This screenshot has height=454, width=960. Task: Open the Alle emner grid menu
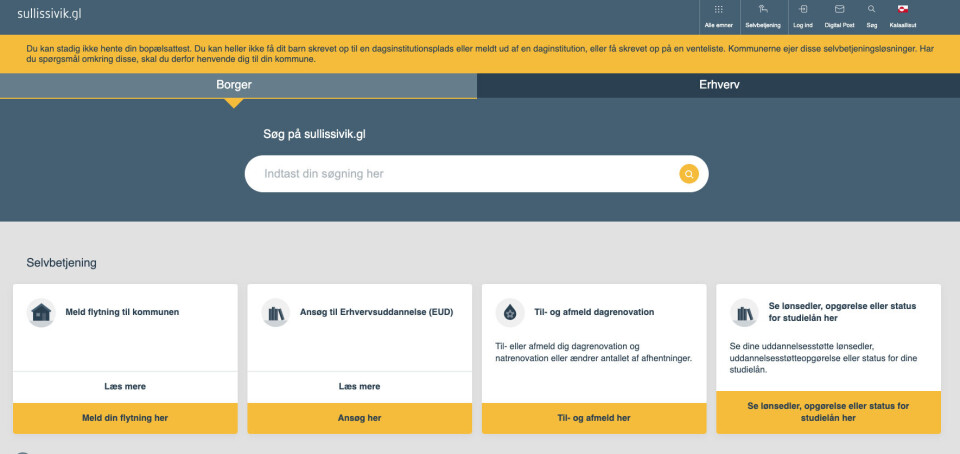coord(719,10)
